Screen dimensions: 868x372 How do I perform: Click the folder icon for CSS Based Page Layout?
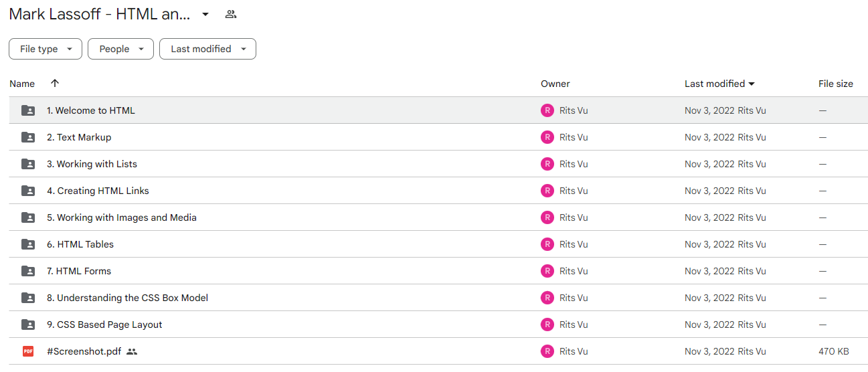pos(28,324)
